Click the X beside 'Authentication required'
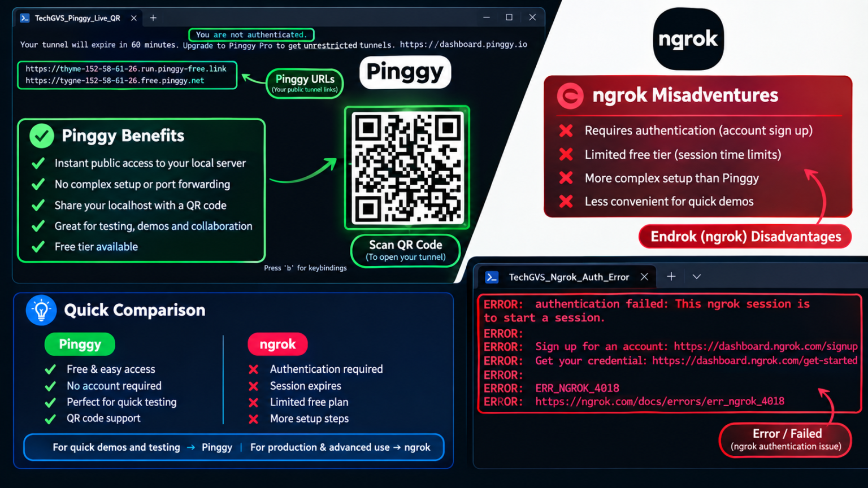 (254, 369)
